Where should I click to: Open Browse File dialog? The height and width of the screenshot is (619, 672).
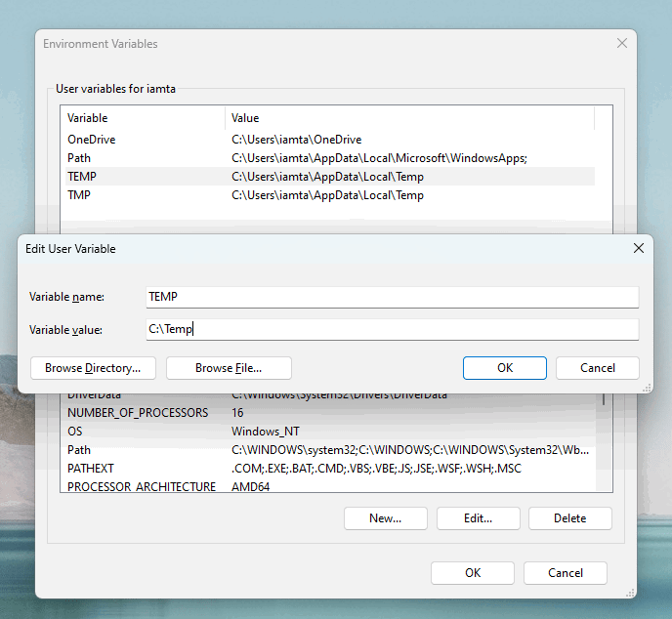click(x=229, y=368)
